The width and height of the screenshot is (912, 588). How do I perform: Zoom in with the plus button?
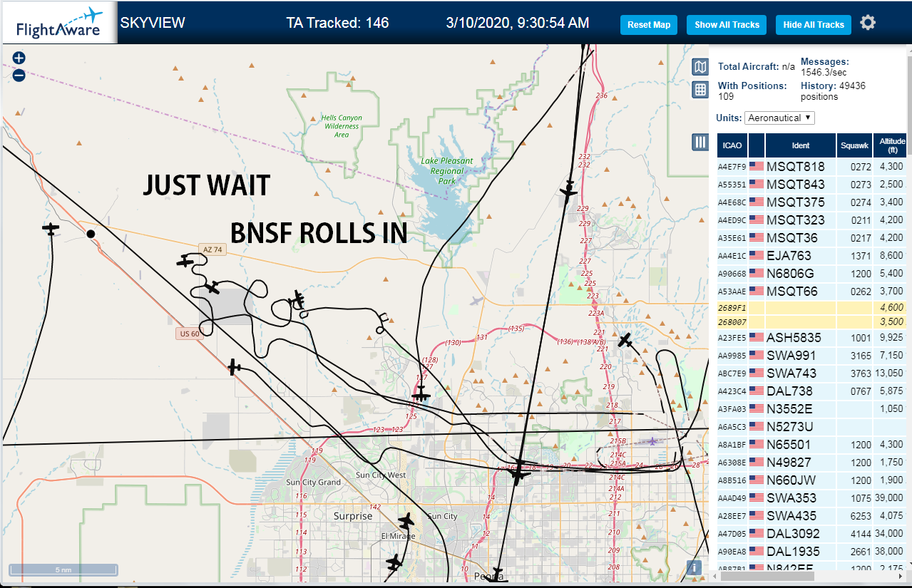[19, 58]
